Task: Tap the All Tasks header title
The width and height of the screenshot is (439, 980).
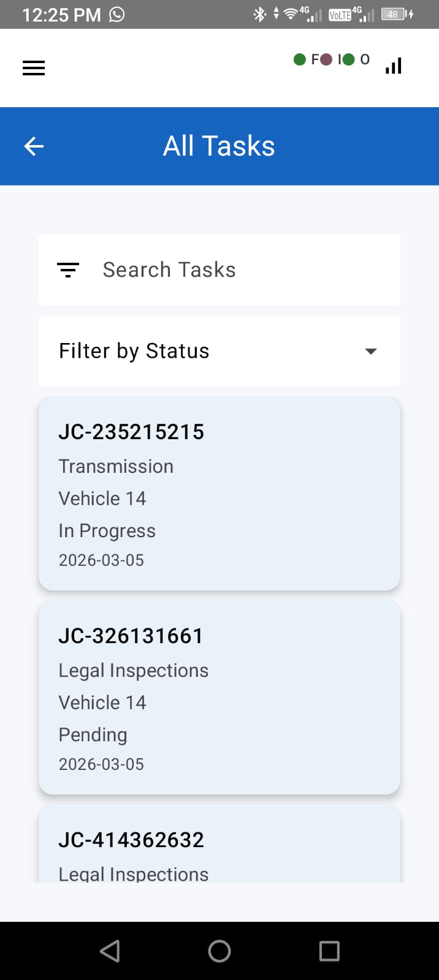Action: tap(219, 146)
